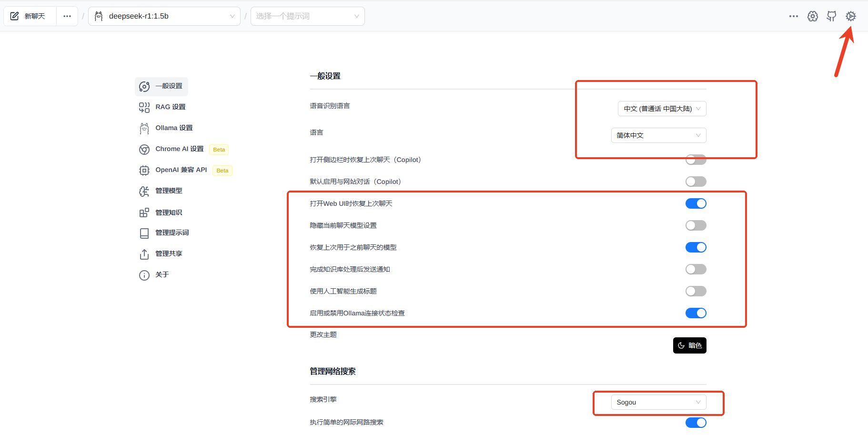The height and width of the screenshot is (435, 868).
Task: Expand the 简体中文 language dropdown
Action: pyautogui.click(x=658, y=135)
